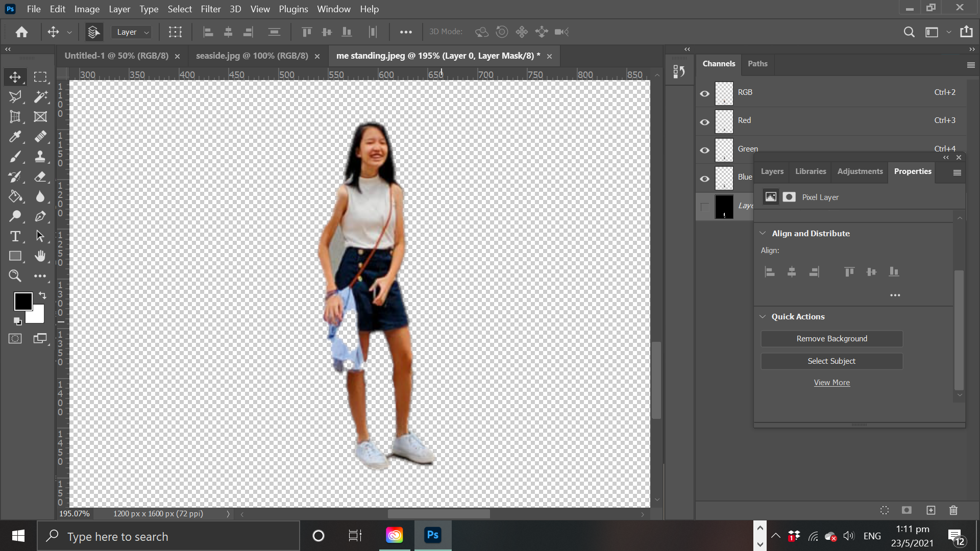Viewport: 980px width, 551px height.
Task: Toggle Blue channel visibility eye
Action: click(x=704, y=179)
